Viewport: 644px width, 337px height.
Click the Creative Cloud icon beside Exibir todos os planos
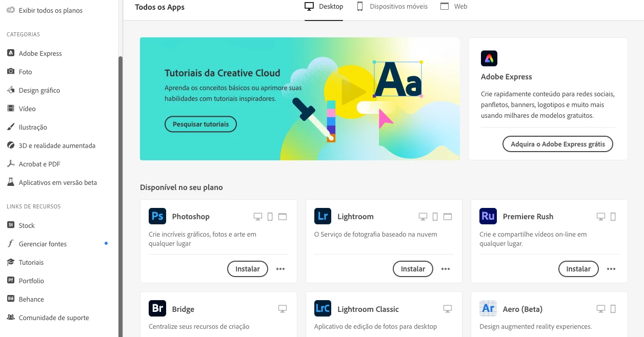pos(10,10)
